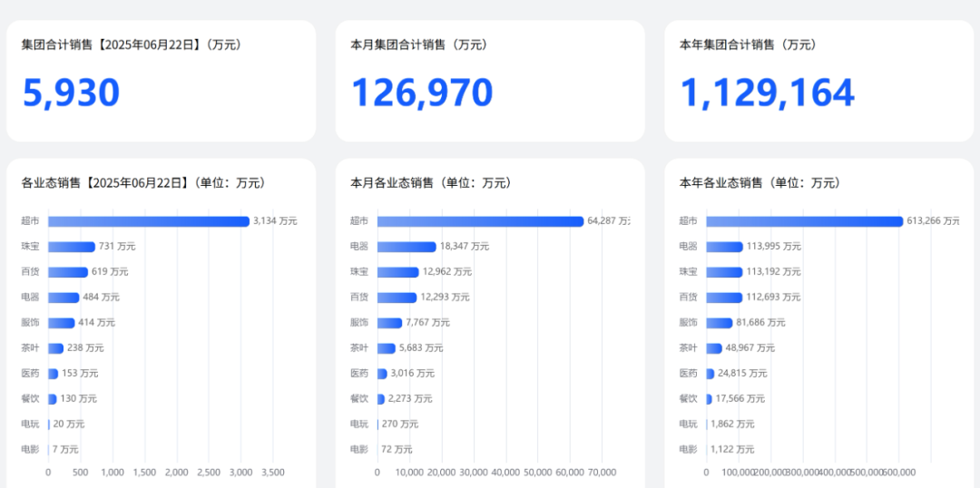Click the yearly 服饰 bar showing 81,686 万元
Image resolution: width=980 pixels, height=488 pixels.
[719, 323]
